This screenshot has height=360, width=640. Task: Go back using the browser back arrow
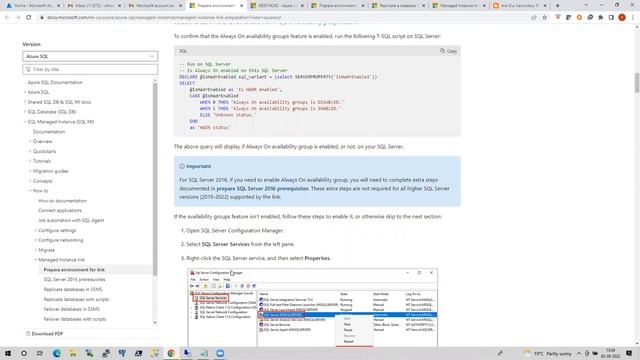click(7, 18)
